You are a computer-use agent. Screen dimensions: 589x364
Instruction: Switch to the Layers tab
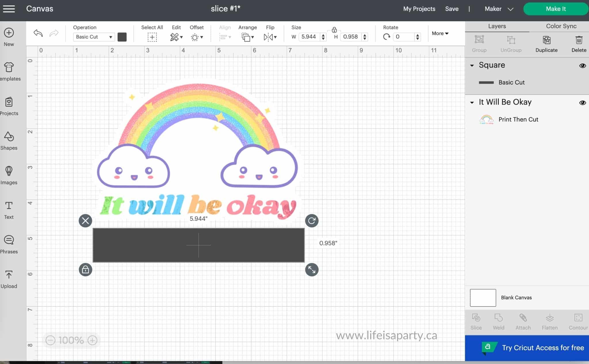496,26
